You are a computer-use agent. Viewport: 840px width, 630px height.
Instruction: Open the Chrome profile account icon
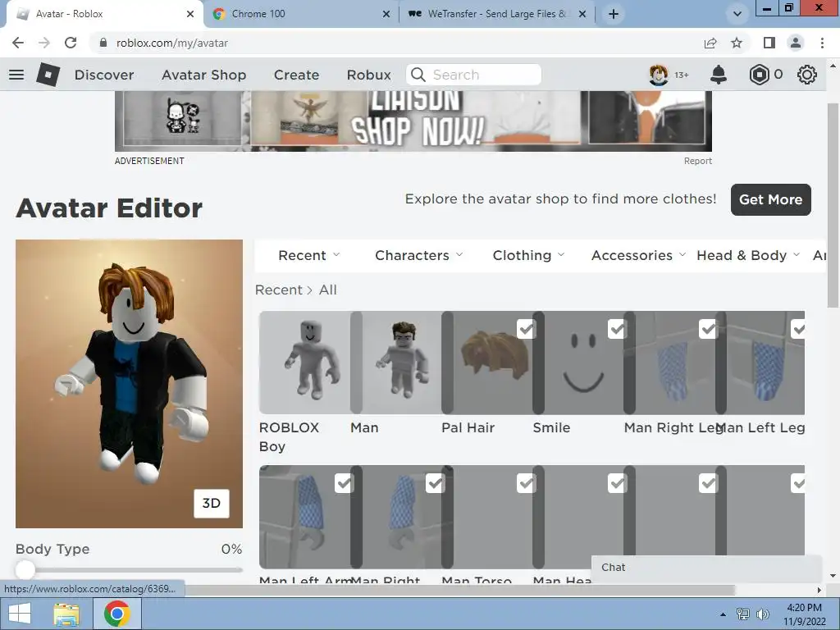(x=796, y=43)
